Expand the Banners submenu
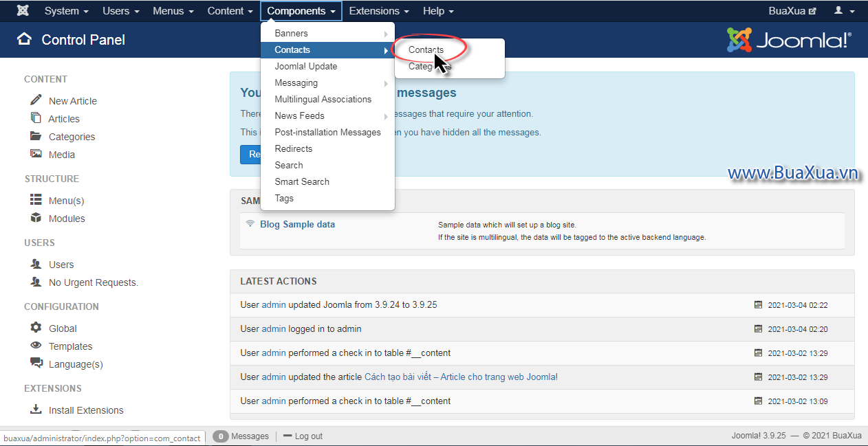This screenshot has height=446, width=868. coord(327,33)
